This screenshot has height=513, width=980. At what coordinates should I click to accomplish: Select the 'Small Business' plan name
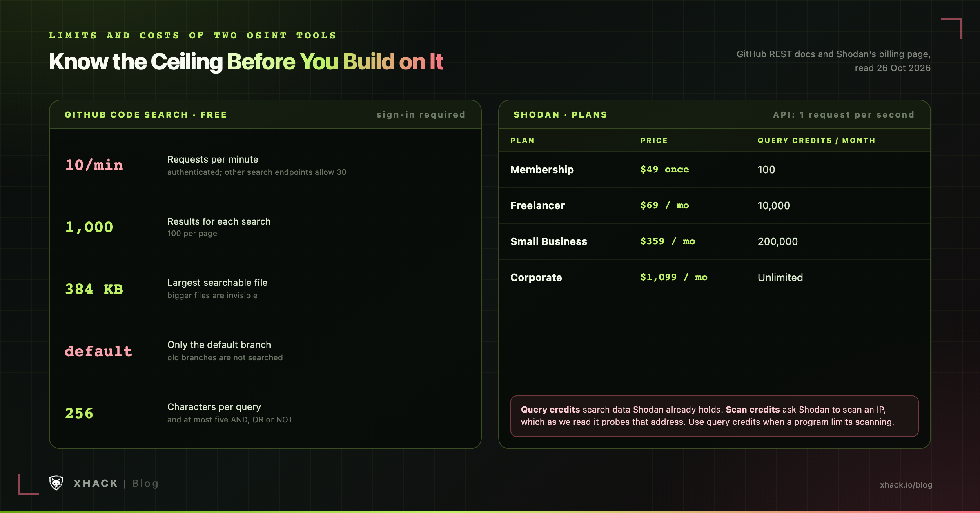coord(549,241)
